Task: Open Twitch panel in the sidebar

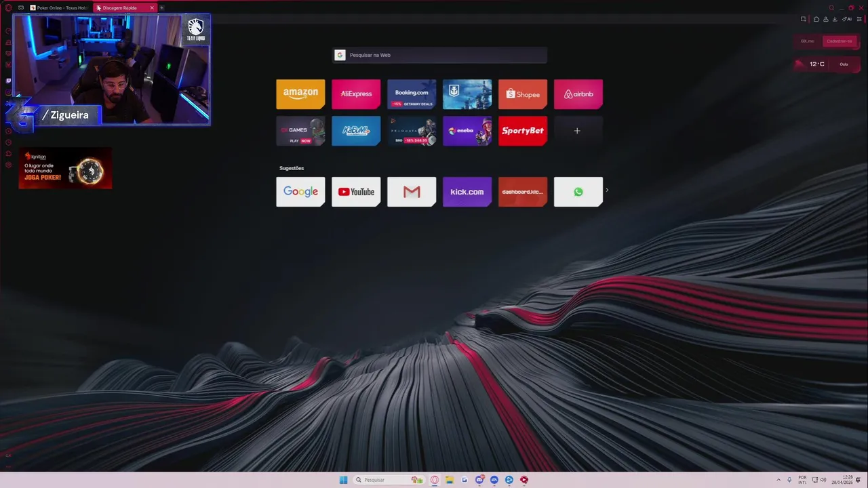Action: 8,80
